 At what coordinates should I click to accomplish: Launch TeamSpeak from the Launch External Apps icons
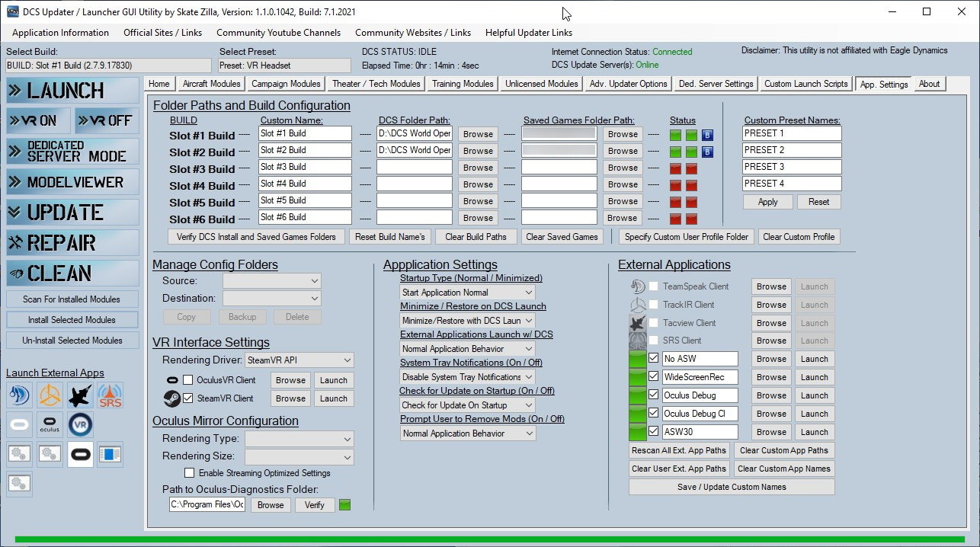click(x=19, y=395)
